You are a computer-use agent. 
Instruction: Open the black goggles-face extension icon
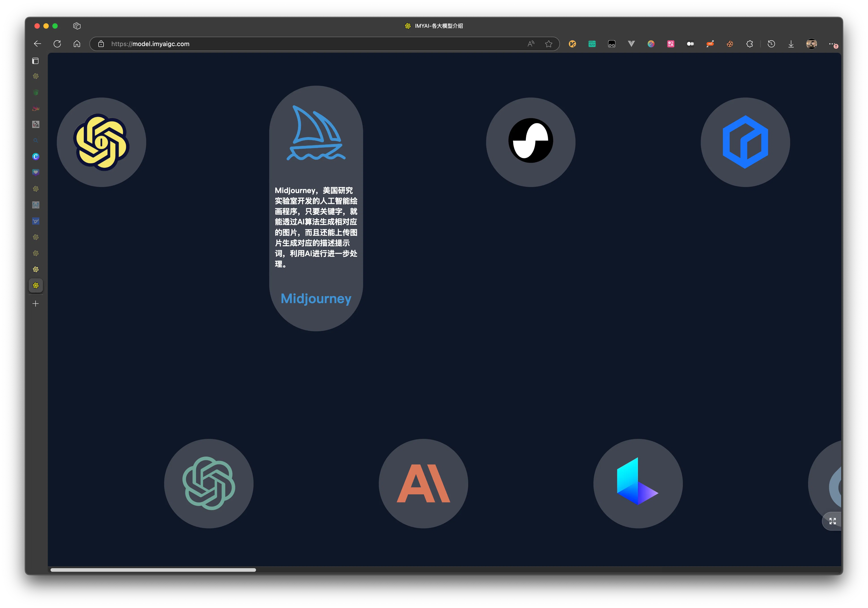pos(612,44)
